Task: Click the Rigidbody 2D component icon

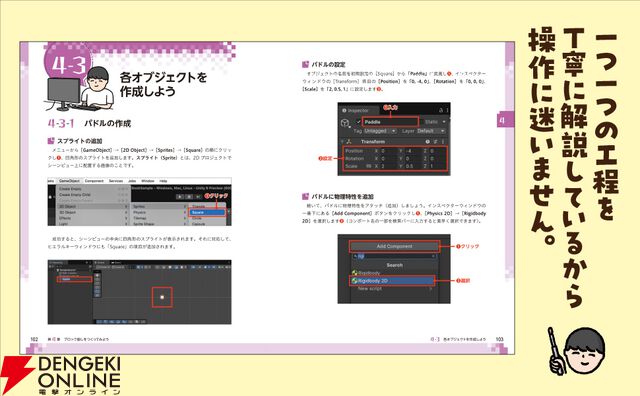Action: point(354,281)
